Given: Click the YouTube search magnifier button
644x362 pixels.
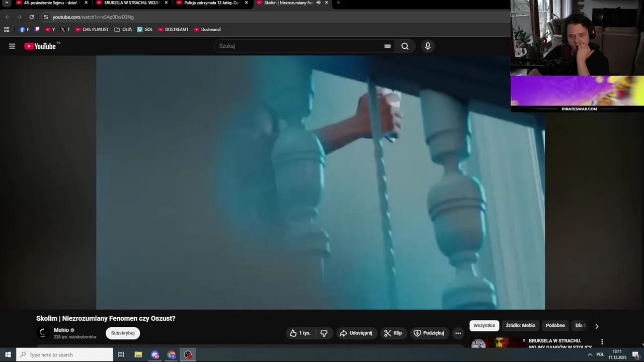Looking at the screenshot, I should (405, 46).
